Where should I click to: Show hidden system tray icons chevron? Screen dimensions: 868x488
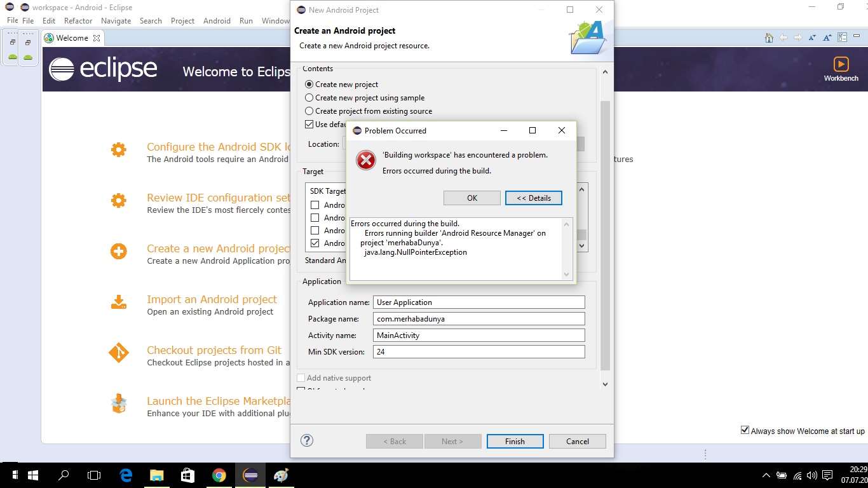[766, 475]
